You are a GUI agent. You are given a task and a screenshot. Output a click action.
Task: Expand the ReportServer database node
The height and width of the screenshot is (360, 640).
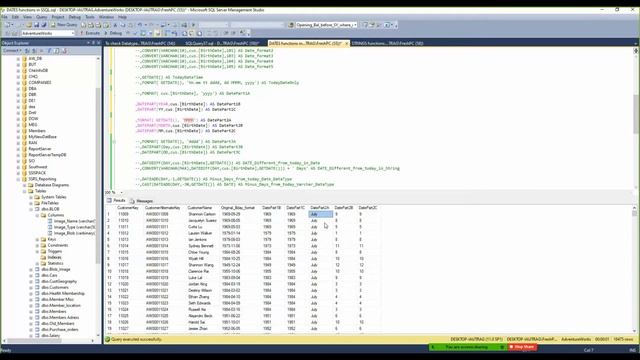18,149
